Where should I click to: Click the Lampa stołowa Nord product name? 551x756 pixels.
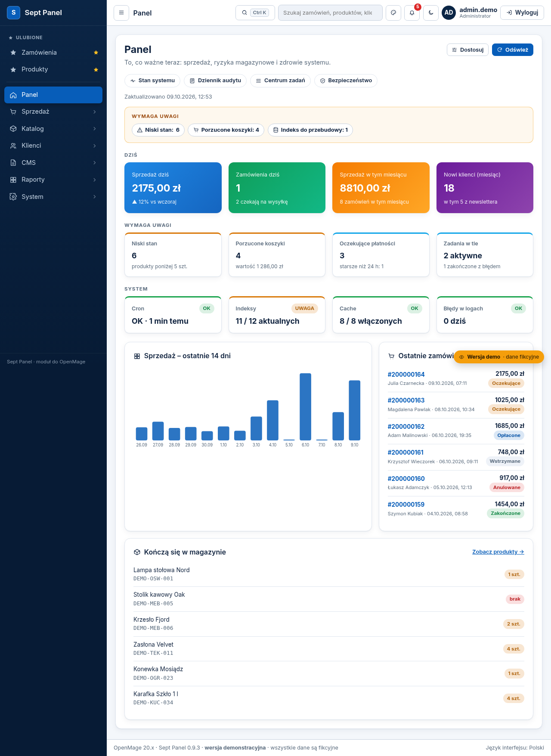pyautogui.click(x=161, y=570)
